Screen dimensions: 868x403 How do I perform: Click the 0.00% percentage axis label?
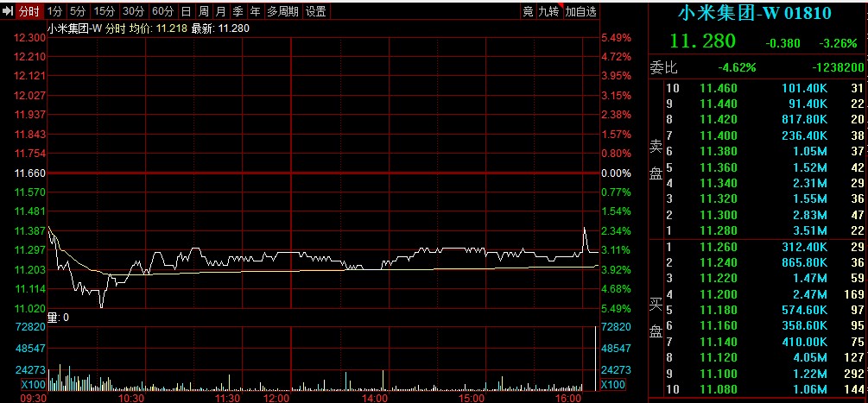click(x=616, y=173)
